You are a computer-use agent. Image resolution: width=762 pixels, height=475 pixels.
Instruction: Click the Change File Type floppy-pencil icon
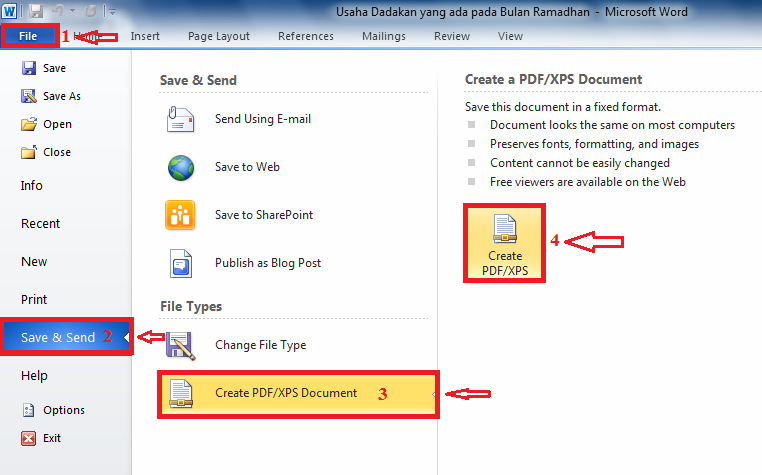tap(181, 346)
